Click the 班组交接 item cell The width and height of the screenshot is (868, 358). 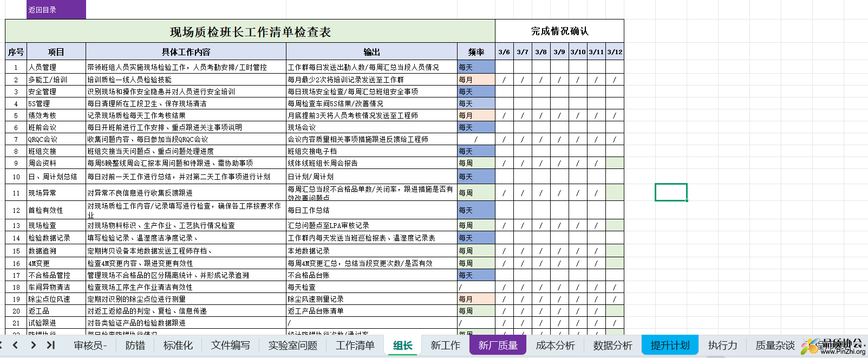click(x=56, y=151)
